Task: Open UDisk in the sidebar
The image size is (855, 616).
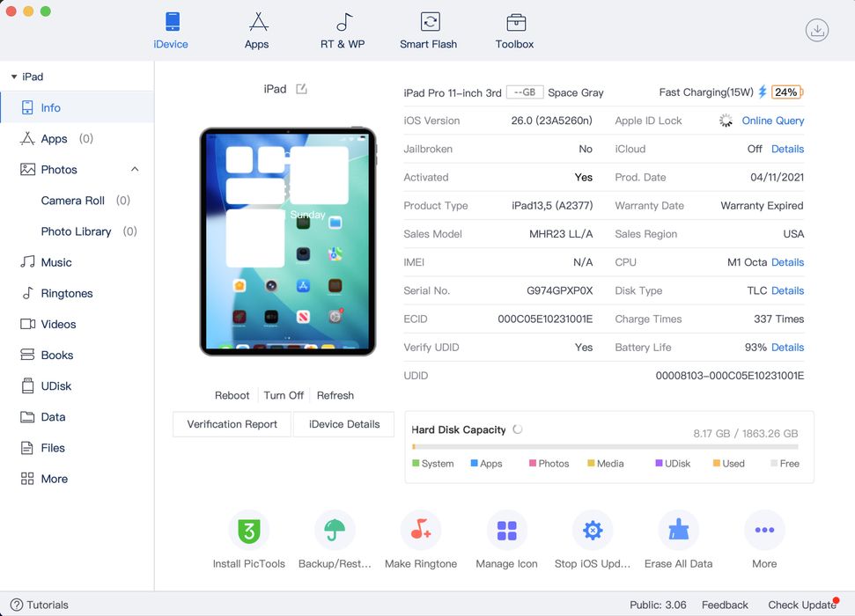Action: [x=77, y=386]
